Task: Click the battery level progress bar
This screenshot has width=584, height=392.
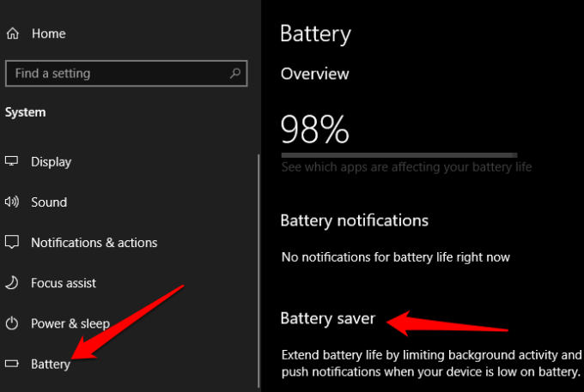Action: point(398,154)
